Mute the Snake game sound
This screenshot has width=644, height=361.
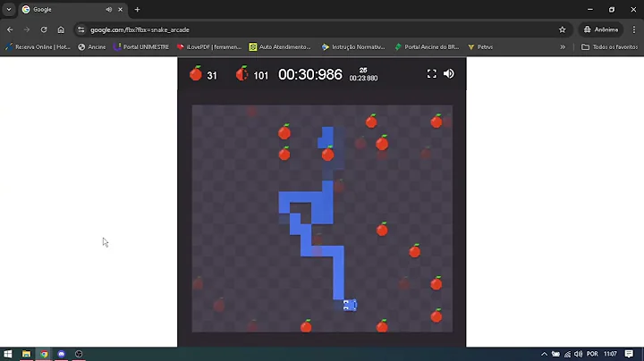coord(448,74)
